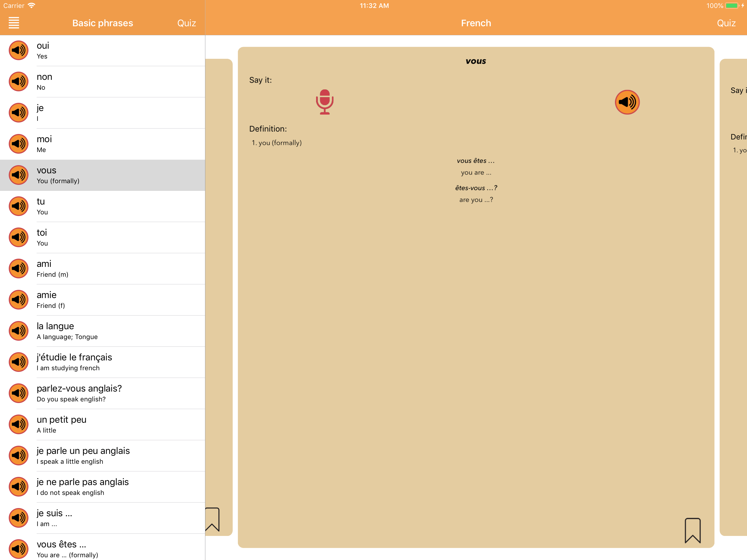Choose the 'ami' Friend (m) row
This screenshot has width=747, height=560.
click(103, 269)
